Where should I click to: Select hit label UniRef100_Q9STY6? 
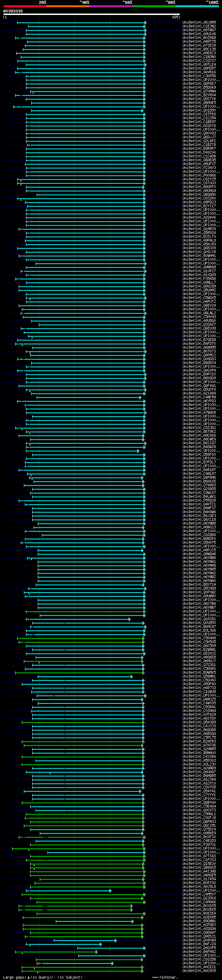[x=199, y=99]
